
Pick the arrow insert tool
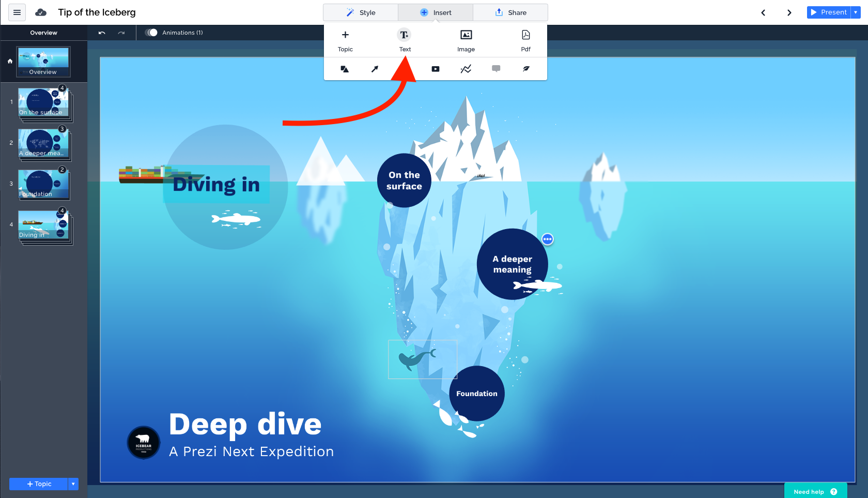[x=375, y=69]
